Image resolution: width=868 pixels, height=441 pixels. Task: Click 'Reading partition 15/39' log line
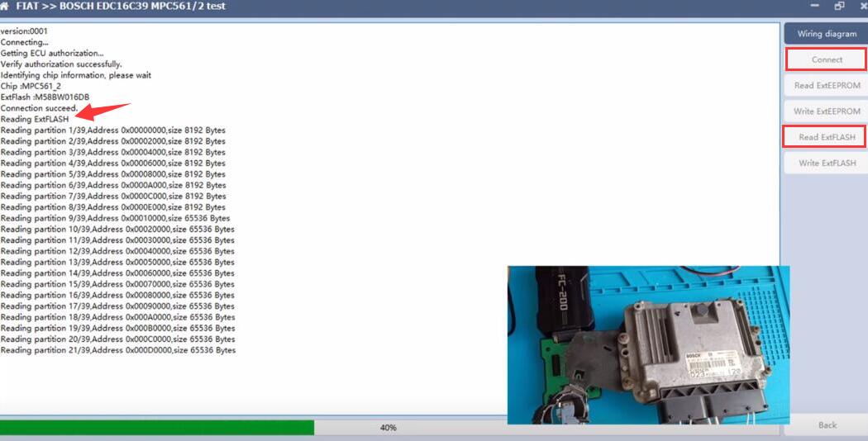117,284
